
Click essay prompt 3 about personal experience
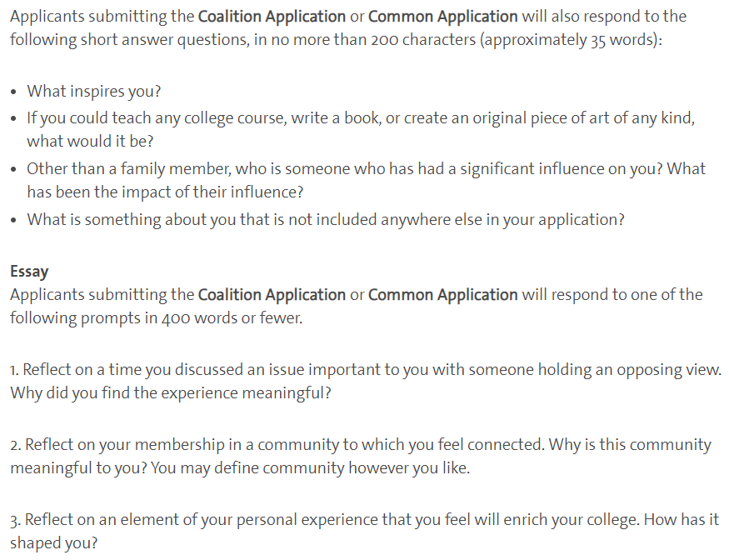365,531
